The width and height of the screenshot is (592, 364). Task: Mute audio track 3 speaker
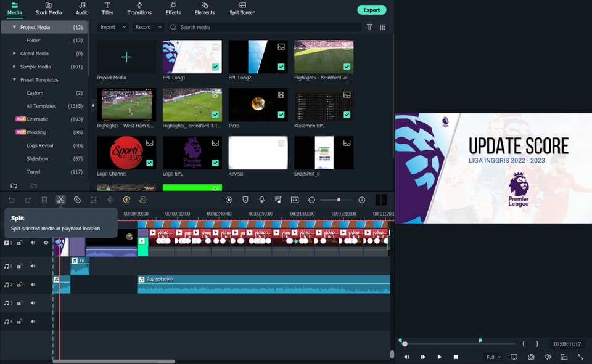click(x=33, y=303)
